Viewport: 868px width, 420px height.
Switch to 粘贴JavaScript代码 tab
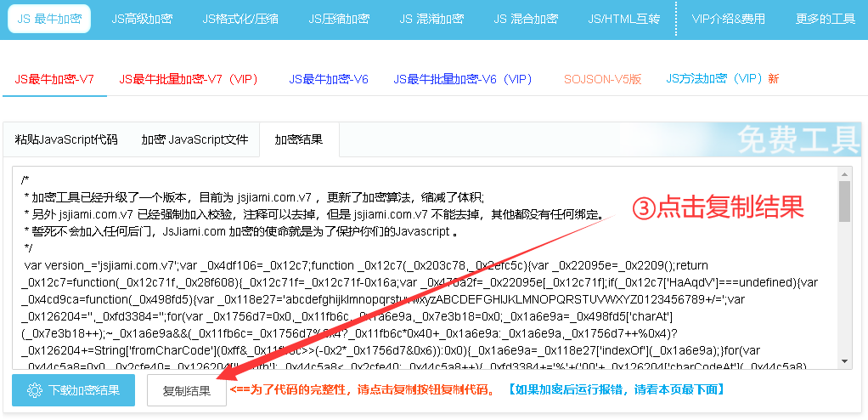coord(68,139)
